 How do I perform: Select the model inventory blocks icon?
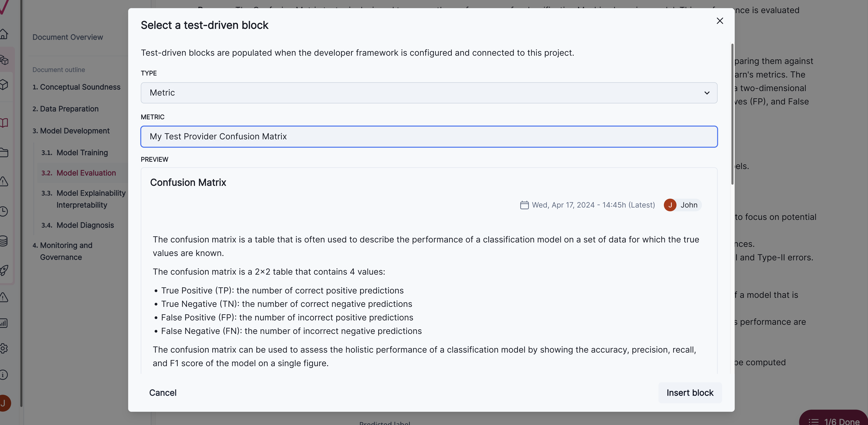click(x=4, y=59)
